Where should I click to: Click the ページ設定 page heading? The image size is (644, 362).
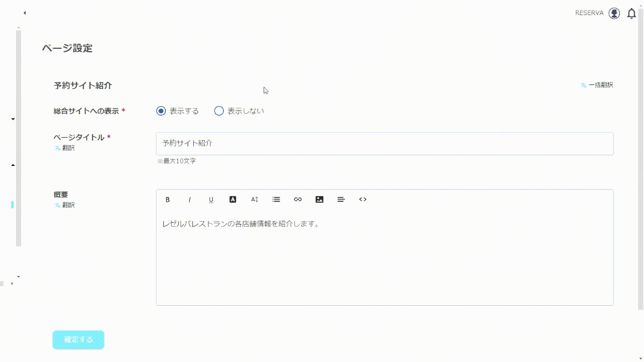(x=67, y=48)
